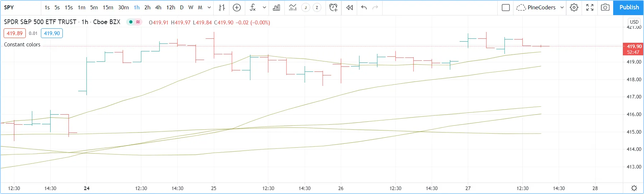Click the Compare or Add Symbol plus icon
The height and width of the screenshot is (194, 644).
pos(237,8)
